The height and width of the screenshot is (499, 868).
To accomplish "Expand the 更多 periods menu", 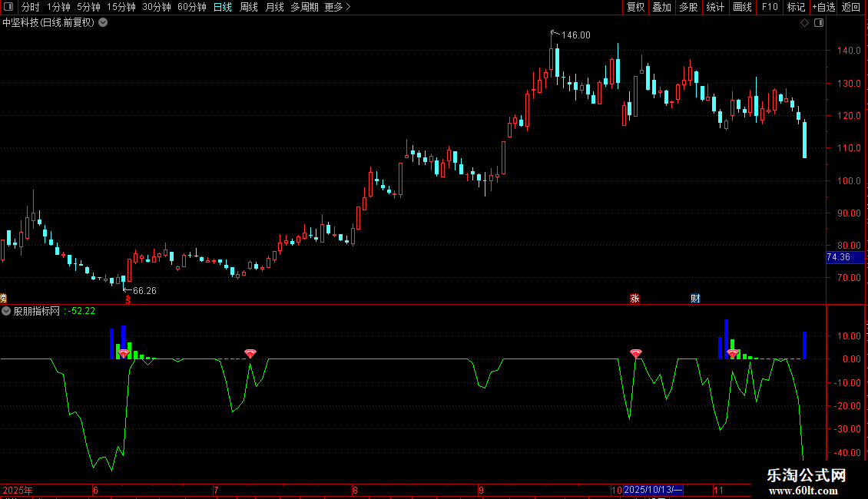I will pos(337,7).
